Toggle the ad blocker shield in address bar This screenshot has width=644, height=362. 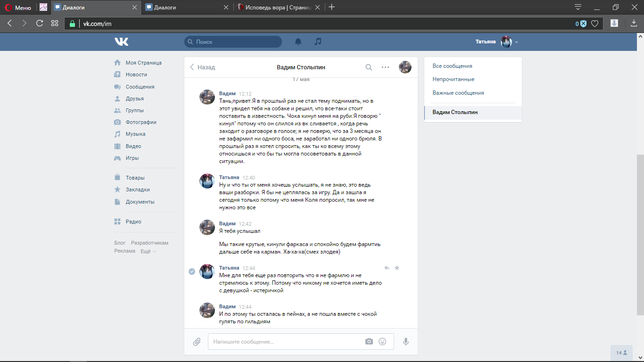click(x=583, y=24)
